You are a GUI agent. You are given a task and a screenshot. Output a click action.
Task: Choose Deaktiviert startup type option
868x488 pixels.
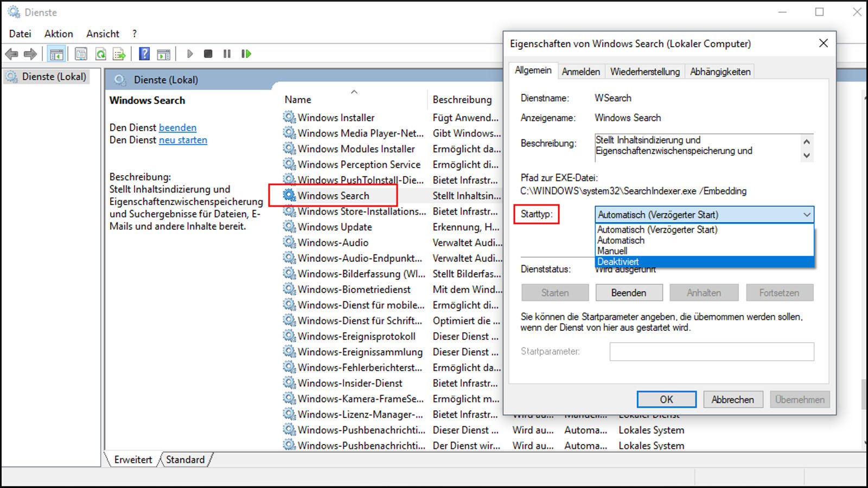(x=704, y=261)
